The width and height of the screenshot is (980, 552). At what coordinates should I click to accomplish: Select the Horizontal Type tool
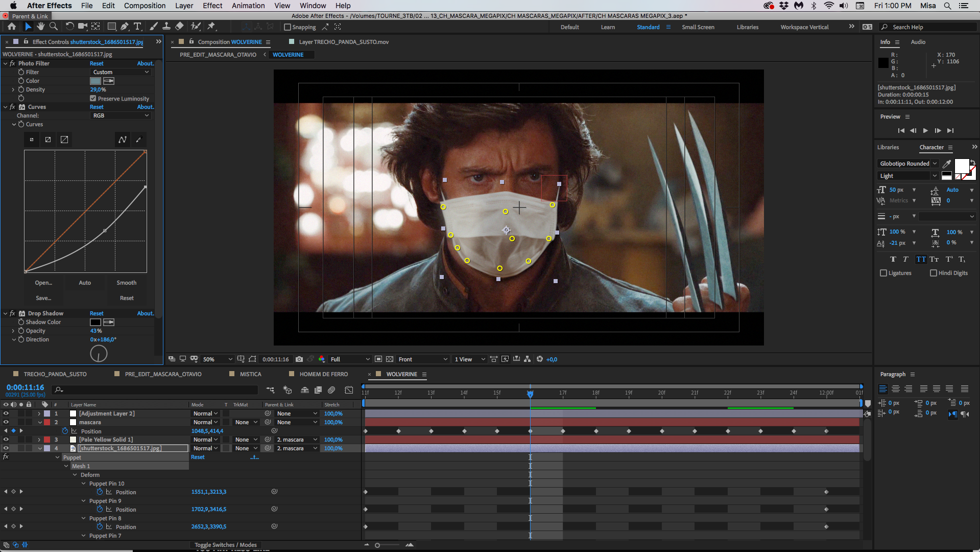(x=137, y=27)
